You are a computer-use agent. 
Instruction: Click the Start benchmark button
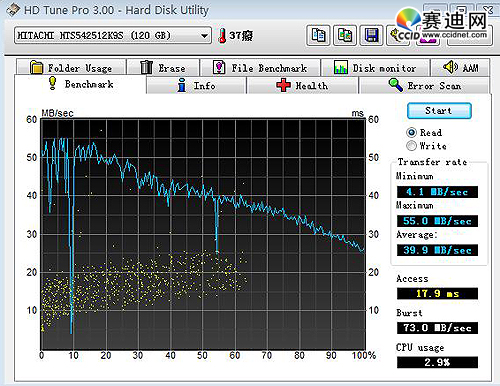pyautogui.click(x=439, y=111)
